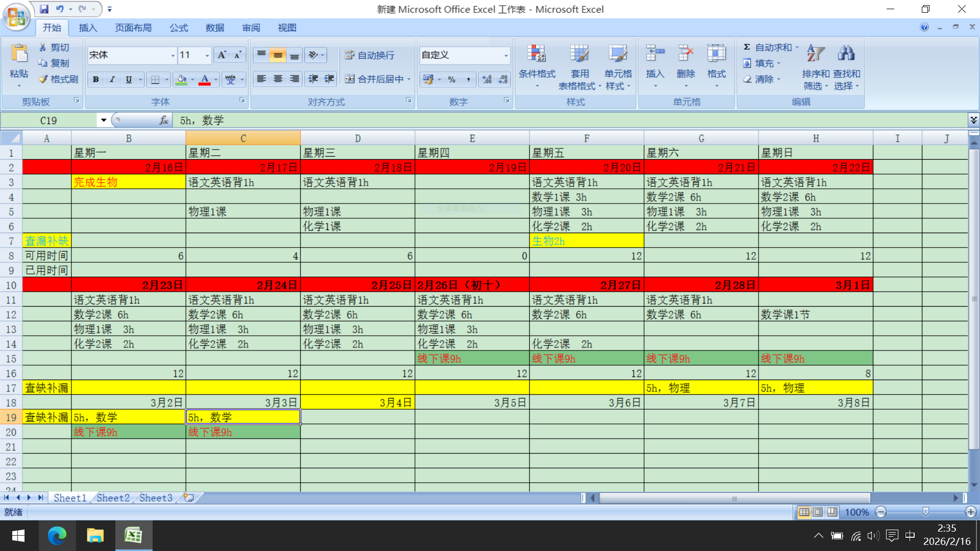Click the Format Painter brush icon

(43, 79)
